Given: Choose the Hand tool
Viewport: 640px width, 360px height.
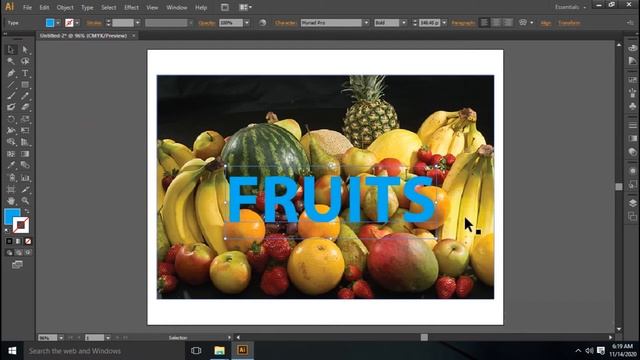Looking at the screenshot, I should [11, 201].
